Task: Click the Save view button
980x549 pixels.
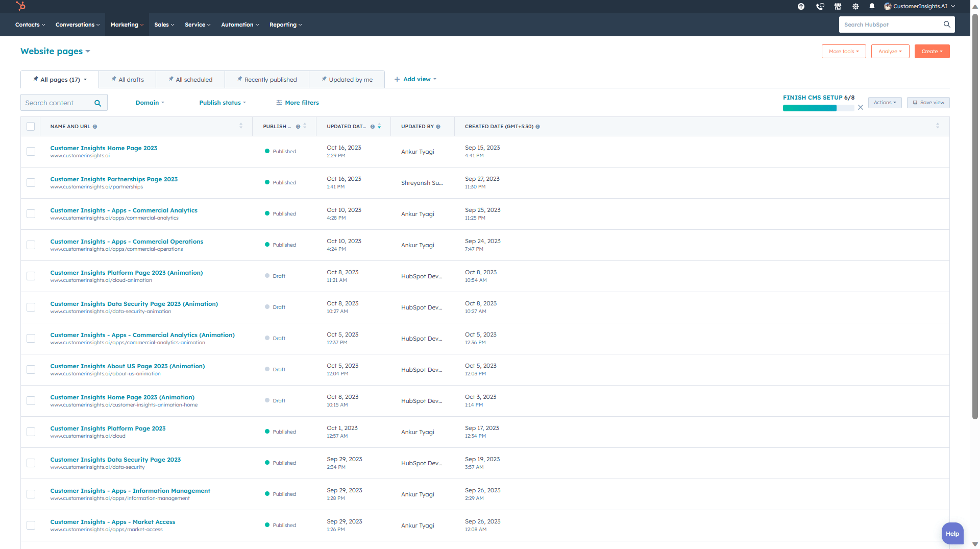Action: 928,103
